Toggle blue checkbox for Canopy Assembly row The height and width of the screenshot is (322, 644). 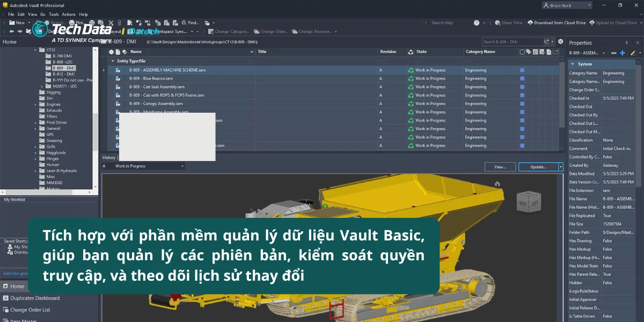tap(522, 104)
